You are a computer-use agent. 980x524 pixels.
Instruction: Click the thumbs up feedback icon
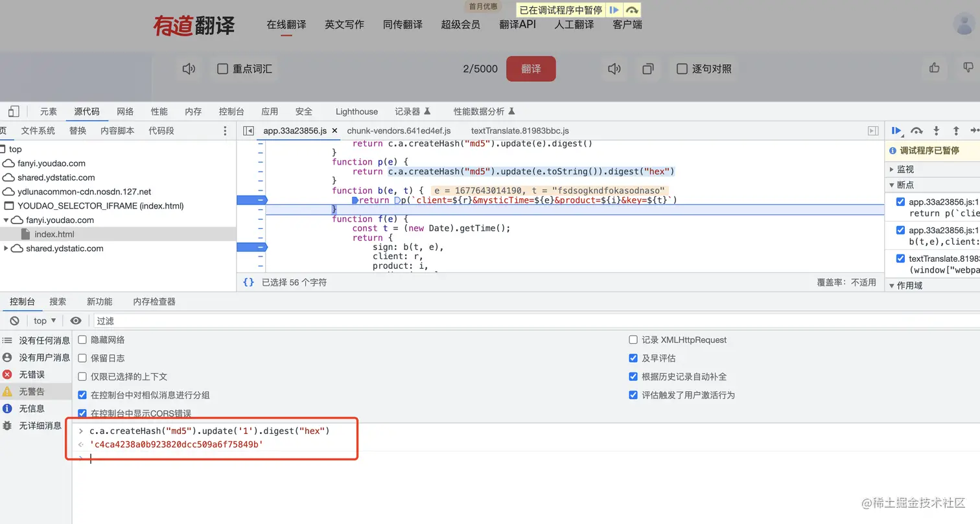click(935, 67)
